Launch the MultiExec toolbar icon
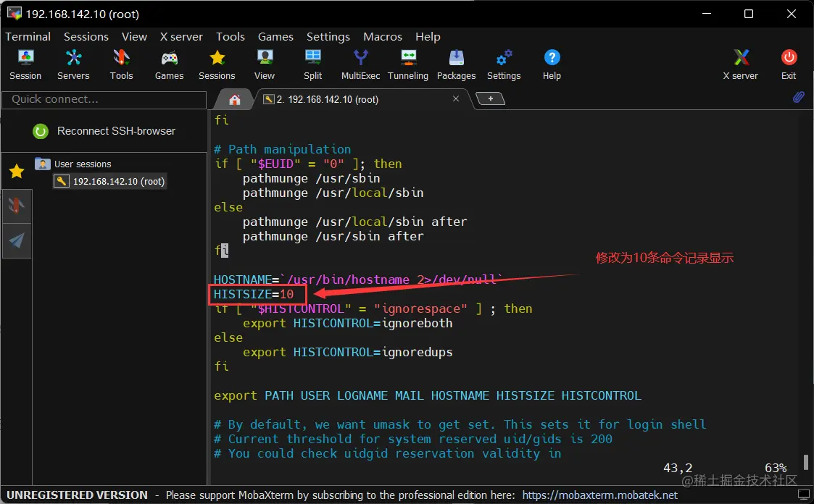Viewport: 814px width, 504px height. tap(360, 65)
